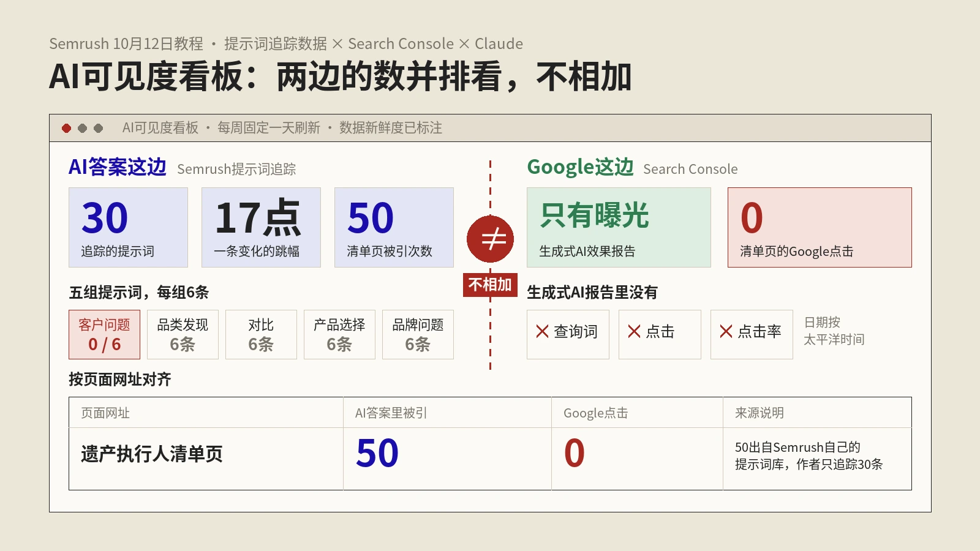Click the Google这边 heading
Image resolution: width=980 pixels, height=551 pixels.
[x=580, y=167]
